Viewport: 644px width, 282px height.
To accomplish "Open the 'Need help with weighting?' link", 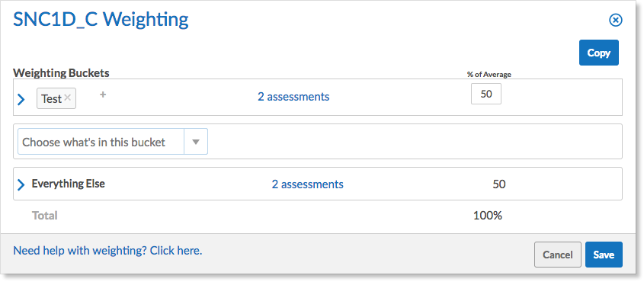I will [x=107, y=251].
